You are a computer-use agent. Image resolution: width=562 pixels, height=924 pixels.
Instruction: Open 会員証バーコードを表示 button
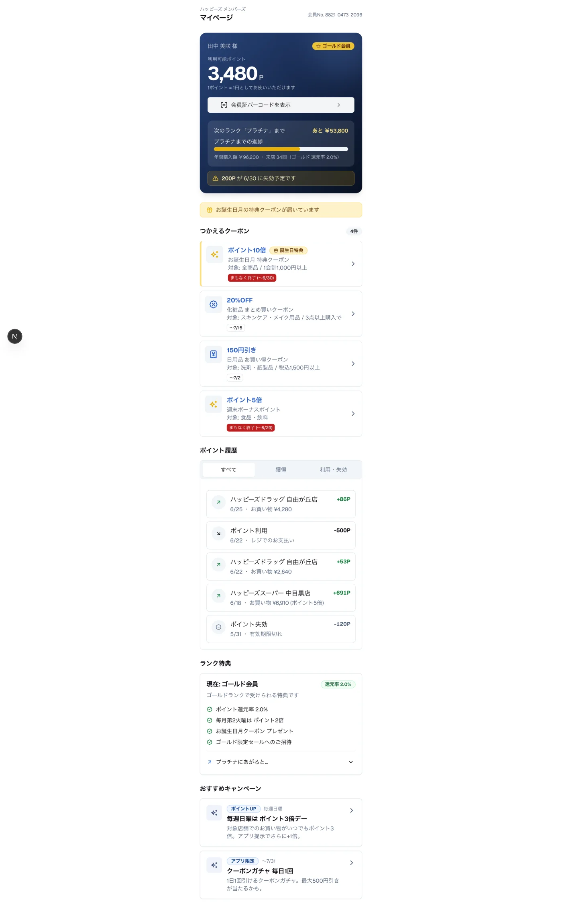click(x=281, y=105)
